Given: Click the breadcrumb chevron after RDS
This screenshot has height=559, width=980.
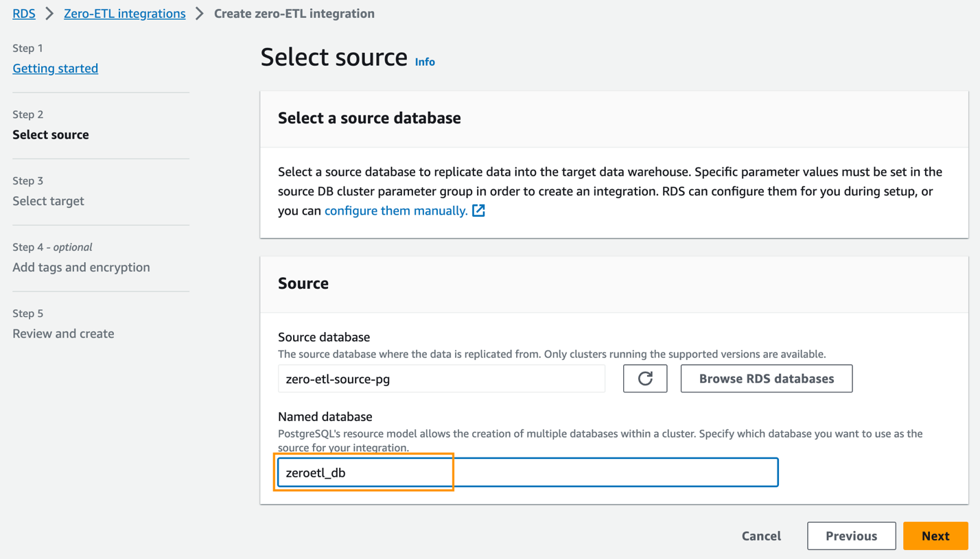Looking at the screenshot, I should 49,14.
